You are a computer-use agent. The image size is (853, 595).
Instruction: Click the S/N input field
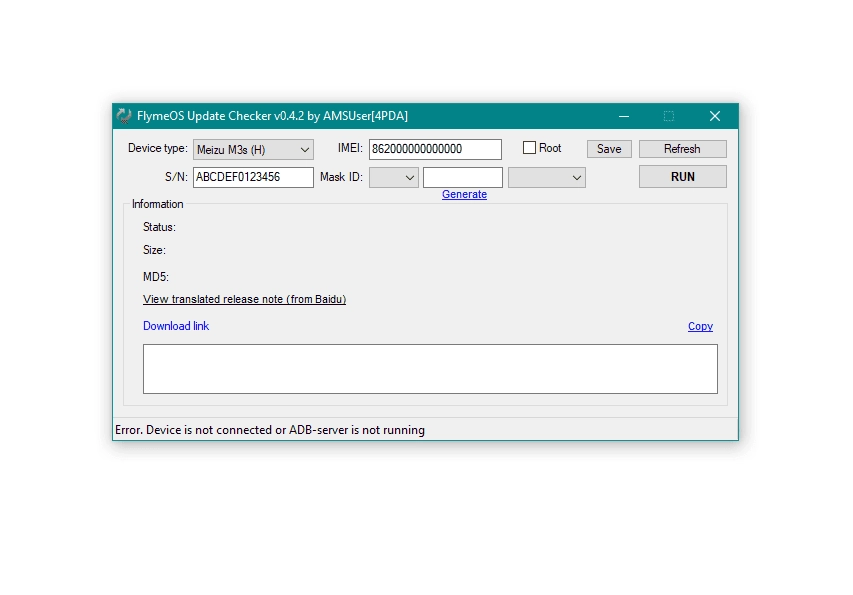point(253,177)
